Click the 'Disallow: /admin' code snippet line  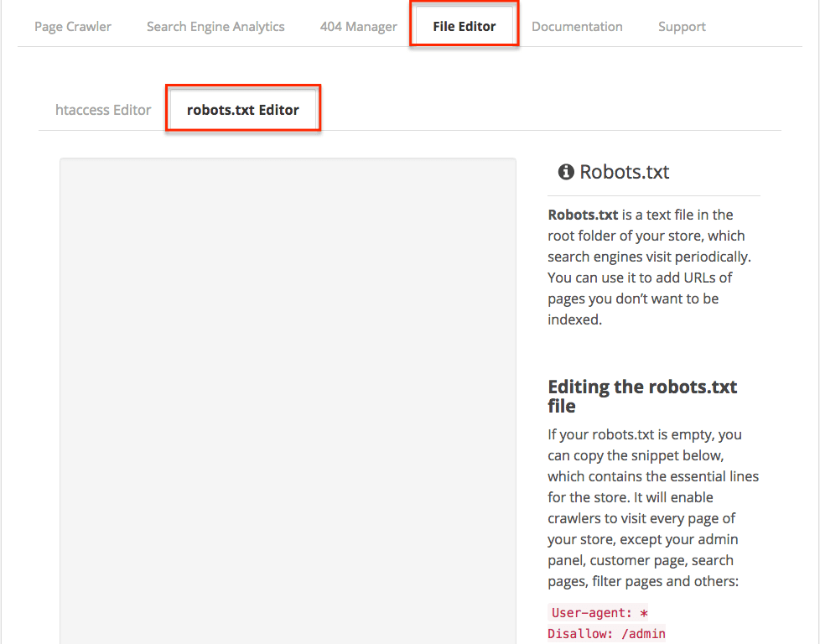point(607,634)
